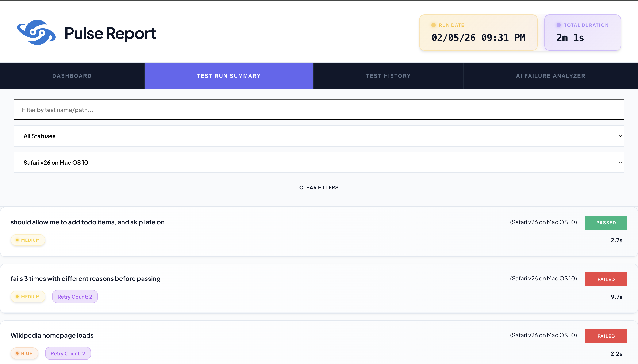Click the Retry Count badge on the Wikipedia test
The height and width of the screenshot is (364, 638).
[x=68, y=353]
